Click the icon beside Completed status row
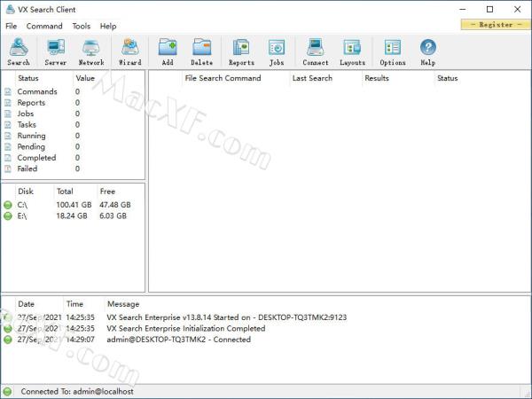 (x=8, y=158)
